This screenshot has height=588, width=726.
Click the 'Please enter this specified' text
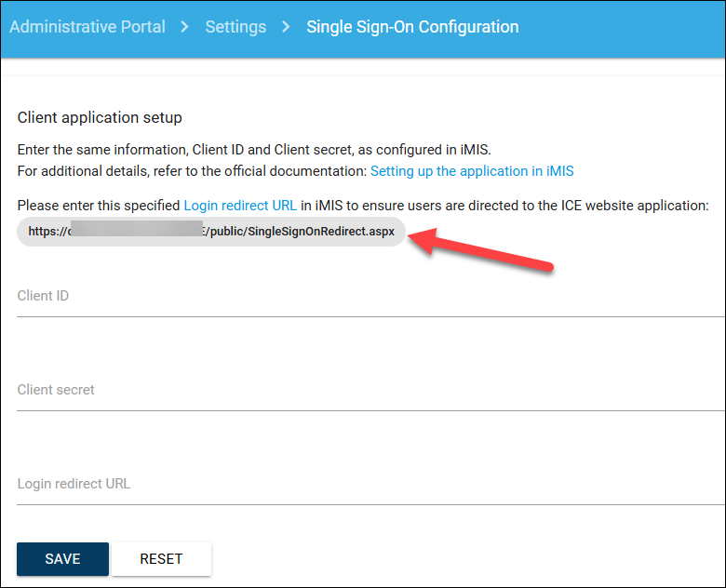[99, 205]
